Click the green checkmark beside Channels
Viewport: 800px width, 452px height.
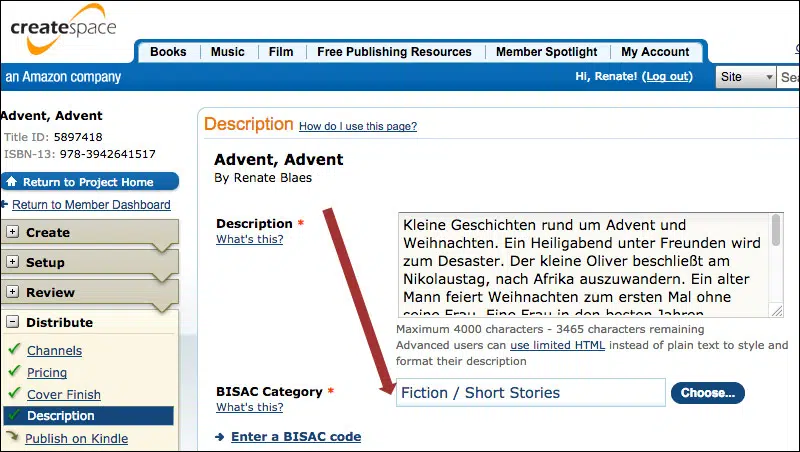[13, 350]
